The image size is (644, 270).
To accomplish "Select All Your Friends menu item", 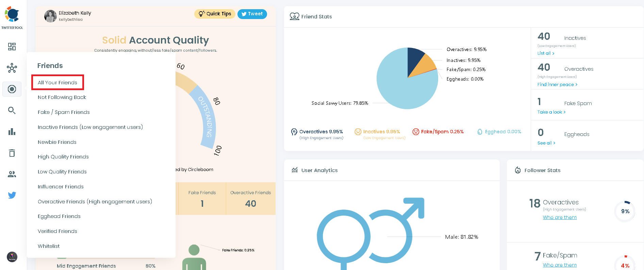I will coord(57,83).
